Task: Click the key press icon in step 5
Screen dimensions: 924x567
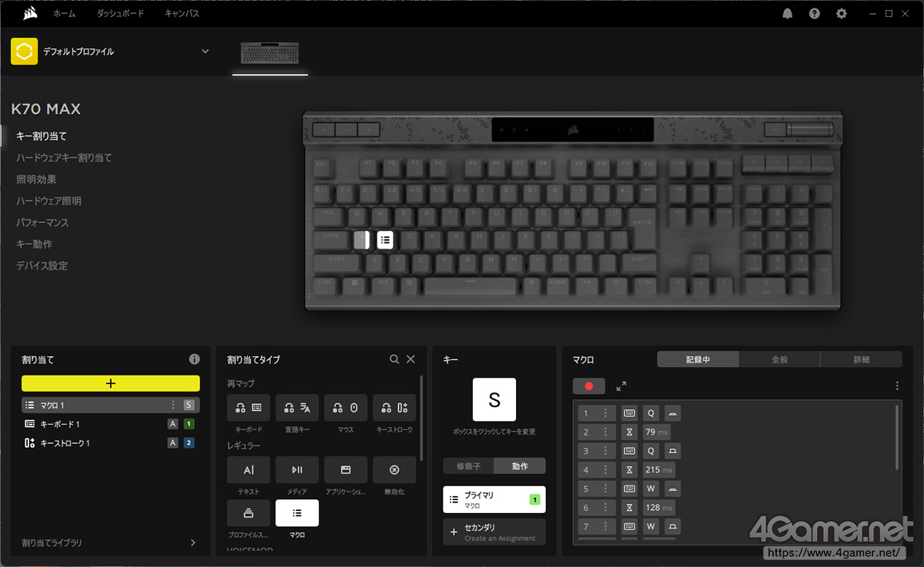Action: pyautogui.click(x=672, y=489)
